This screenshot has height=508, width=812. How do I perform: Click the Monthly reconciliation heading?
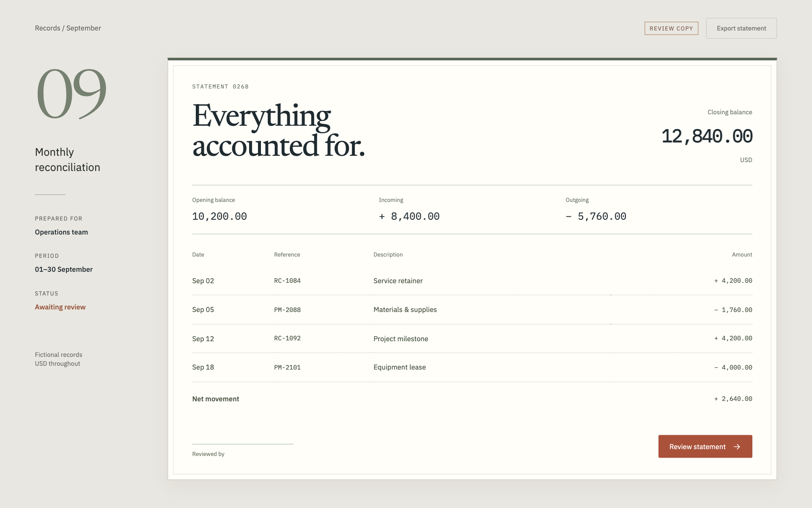[68, 160]
